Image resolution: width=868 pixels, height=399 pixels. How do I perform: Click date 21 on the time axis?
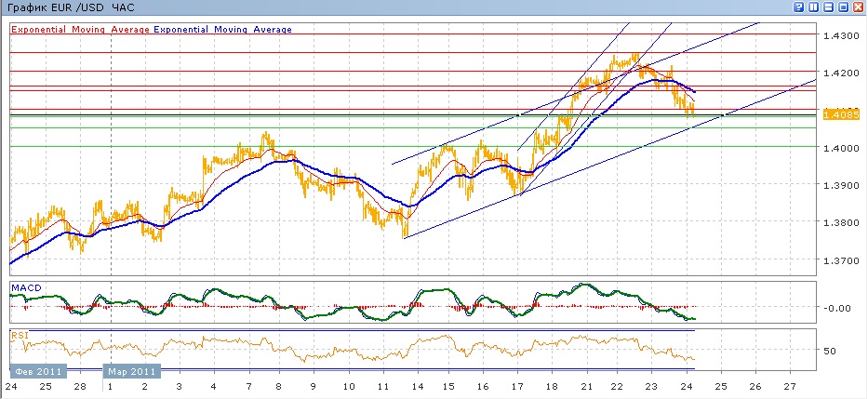[x=587, y=386]
